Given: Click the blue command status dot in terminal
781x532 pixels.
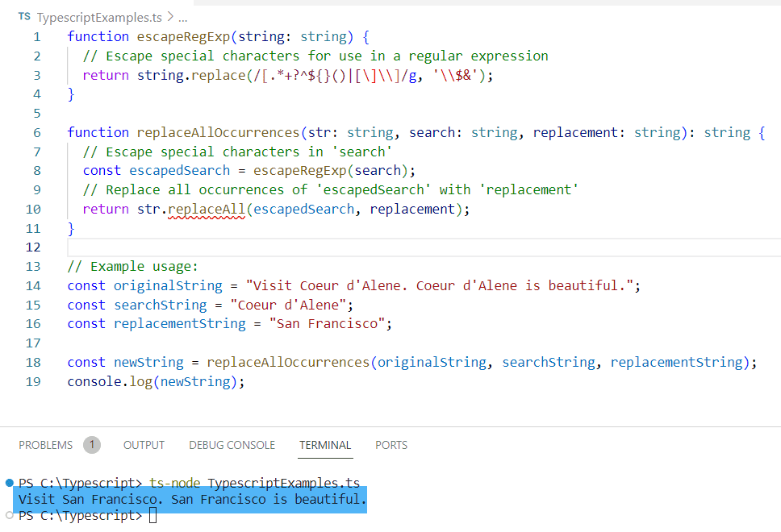Looking at the screenshot, I should (9, 483).
